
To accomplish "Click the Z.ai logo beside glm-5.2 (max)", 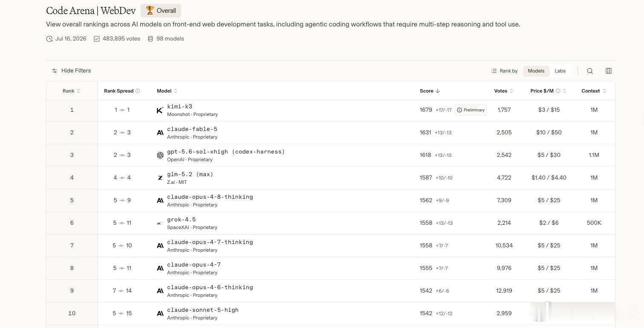I will [160, 178].
